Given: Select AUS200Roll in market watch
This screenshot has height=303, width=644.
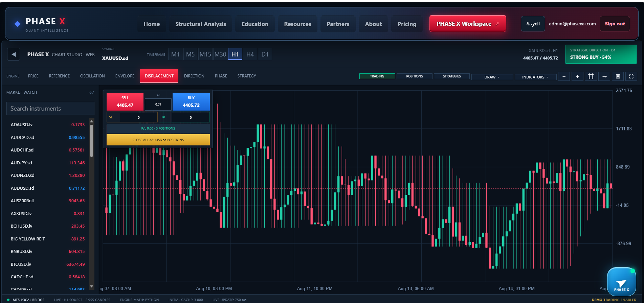Looking at the screenshot, I should (47, 201).
